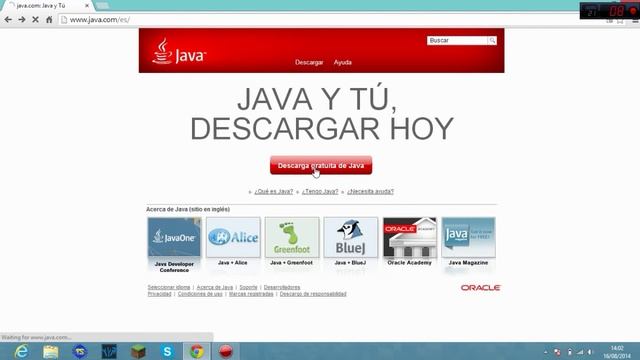Click the Oracle logo in the footer
The width and height of the screenshot is (640, 360).
(480, 288)
